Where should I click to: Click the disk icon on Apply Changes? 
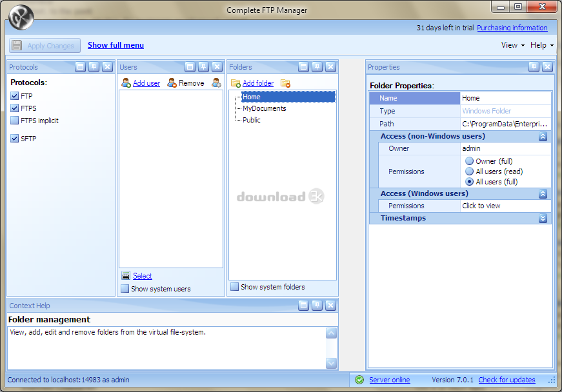[x=17, y=46]
